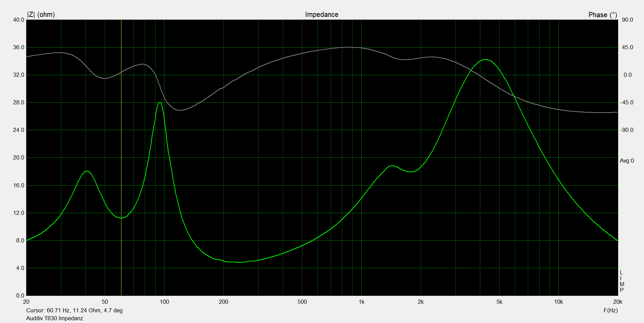Click the "Phase (°)" axis label

(602, 15)
